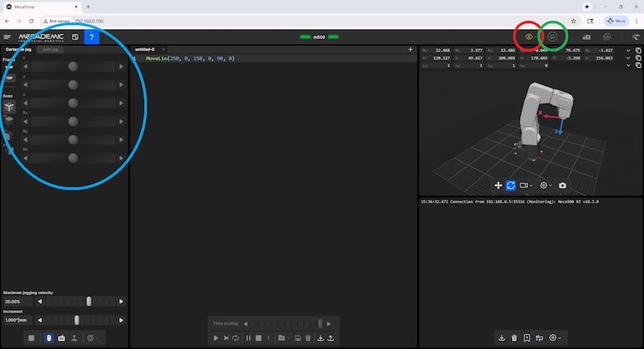Click the green control mode icon in header
Image resolution: width=644 pixels, height=349 pixels.
click(x=552, y=37)
